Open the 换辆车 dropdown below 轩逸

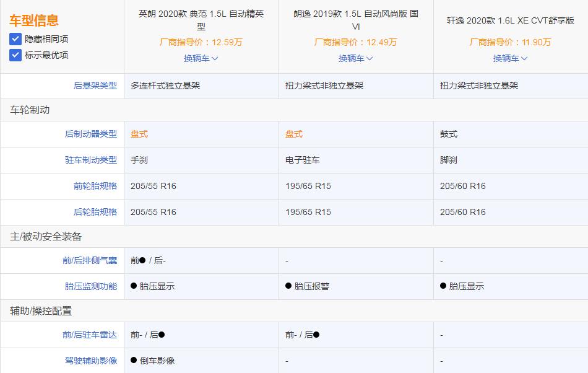[511, 58]
